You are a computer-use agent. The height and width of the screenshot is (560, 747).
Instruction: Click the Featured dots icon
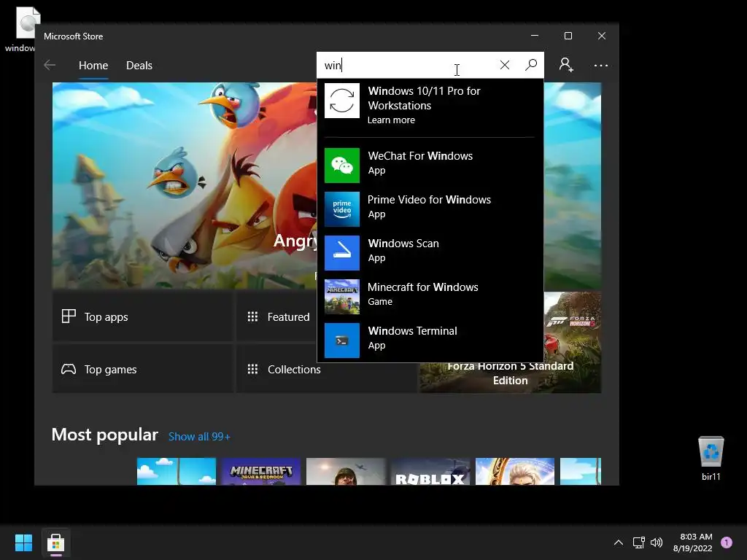click(252, 316)
